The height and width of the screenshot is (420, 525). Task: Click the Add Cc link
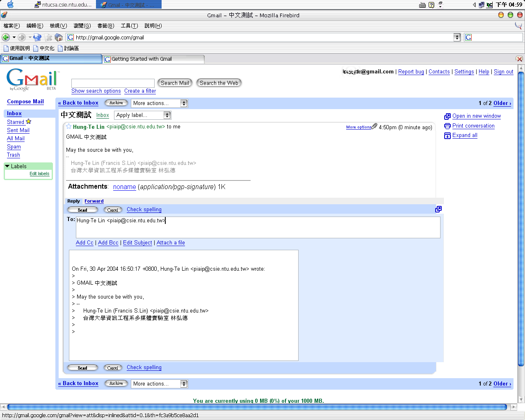84,243
